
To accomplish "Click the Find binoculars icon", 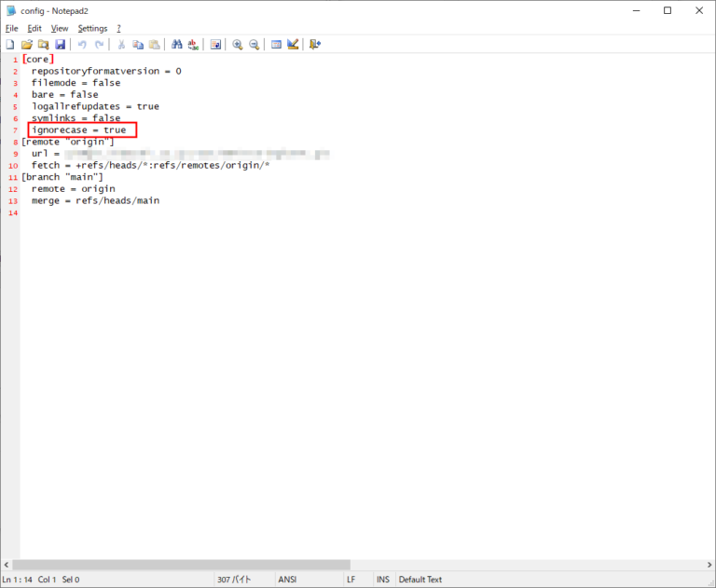I will [x=177, y=45].
